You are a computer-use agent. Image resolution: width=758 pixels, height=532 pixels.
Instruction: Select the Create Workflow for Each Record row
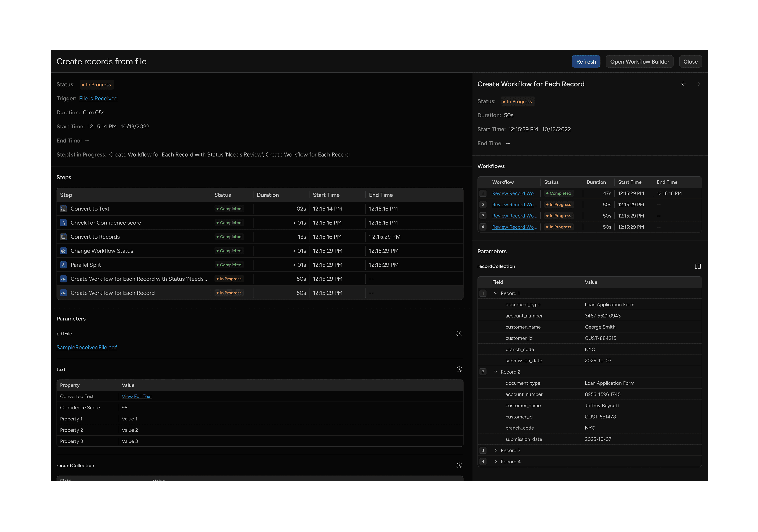(x=113, y=293)
